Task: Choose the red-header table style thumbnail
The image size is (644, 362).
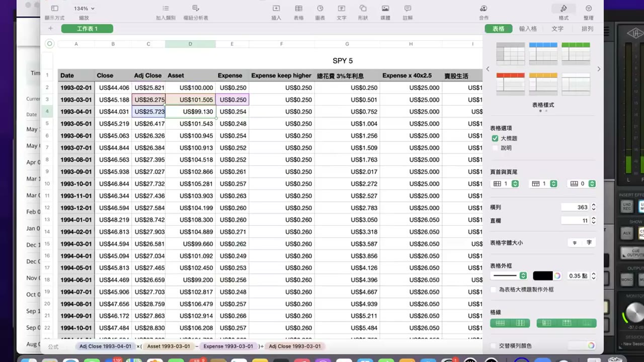Action: coord(510,84)
